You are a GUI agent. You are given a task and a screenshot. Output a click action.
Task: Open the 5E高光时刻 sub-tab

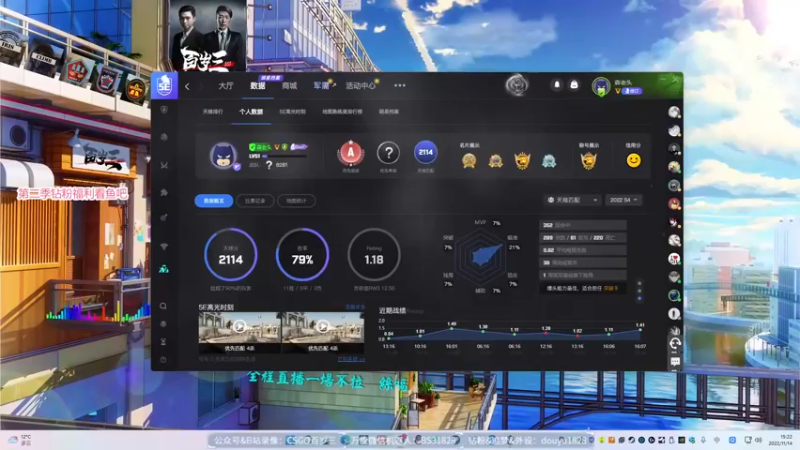[x=292, y=112]
